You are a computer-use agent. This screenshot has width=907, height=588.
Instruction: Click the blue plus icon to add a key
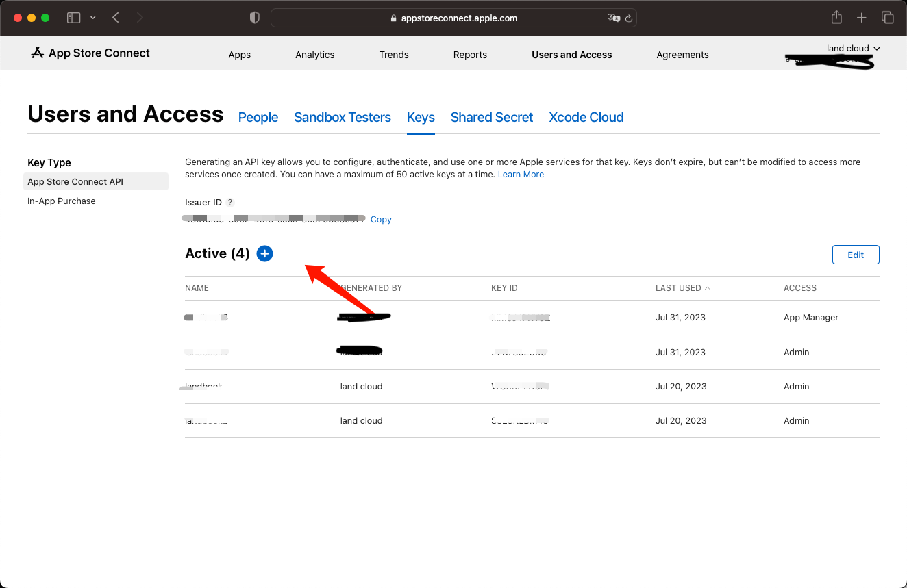[264, 254]
